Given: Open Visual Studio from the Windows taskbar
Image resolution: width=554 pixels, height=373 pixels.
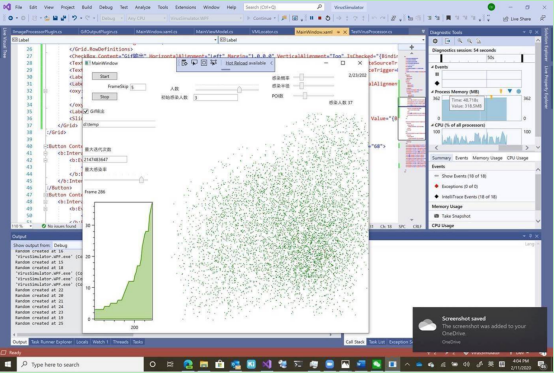Looking at the screenshot, I should click(x=267, y=364).
